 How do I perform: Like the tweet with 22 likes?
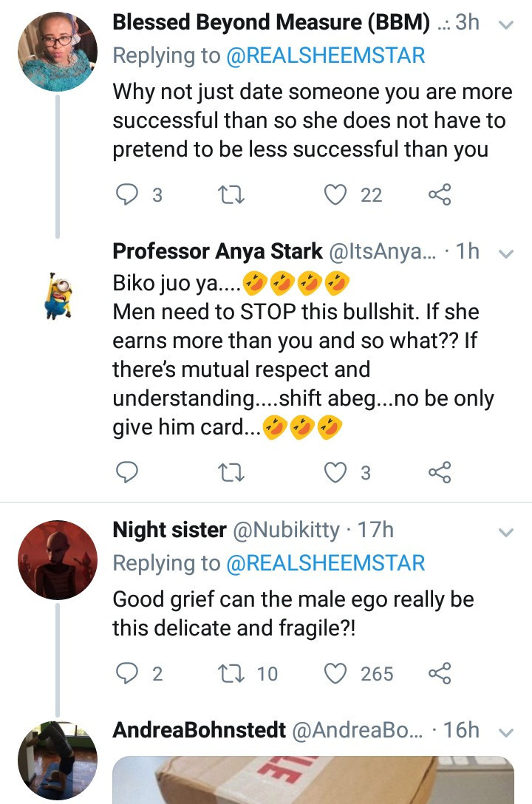pos(335,195)
